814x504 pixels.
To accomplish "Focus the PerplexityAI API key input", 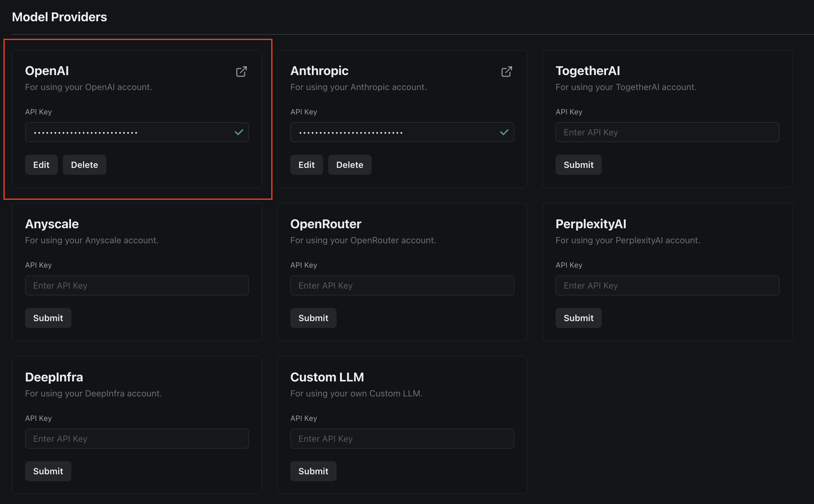I will pyautogui.click(x=667, y=285).
